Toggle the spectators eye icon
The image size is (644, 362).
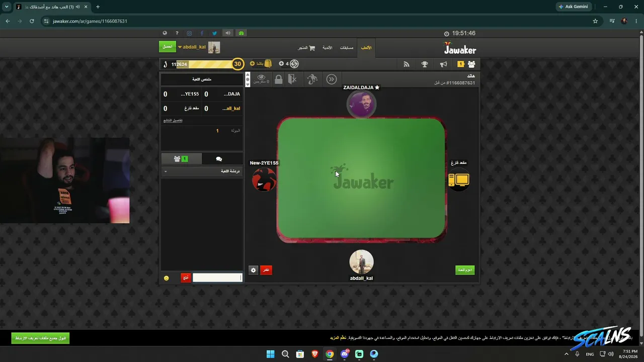[261, 78]
